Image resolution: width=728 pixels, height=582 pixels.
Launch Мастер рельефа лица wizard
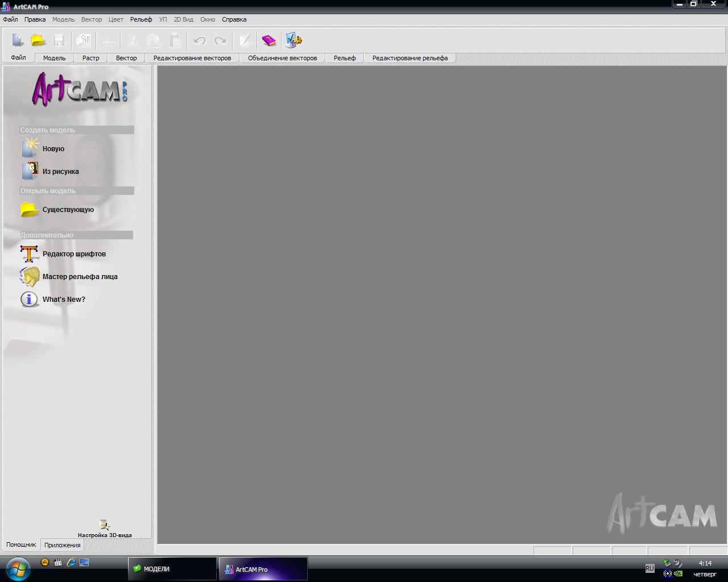30,277
